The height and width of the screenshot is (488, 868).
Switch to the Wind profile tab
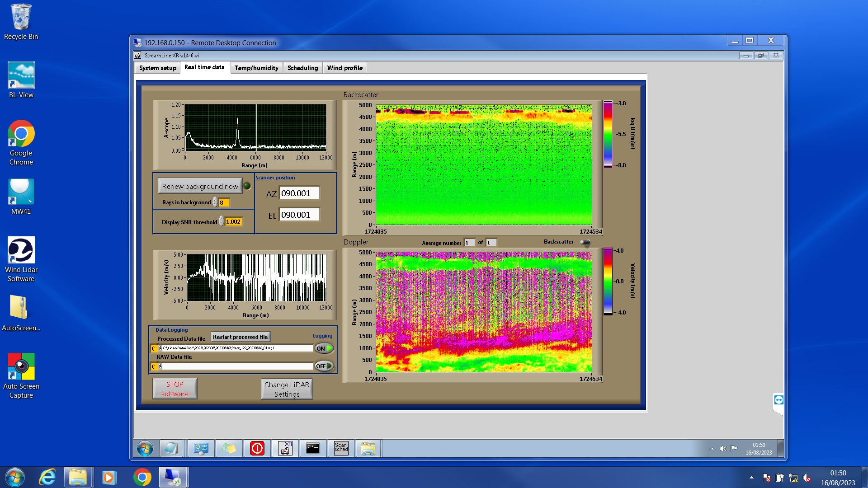[344, 68]
